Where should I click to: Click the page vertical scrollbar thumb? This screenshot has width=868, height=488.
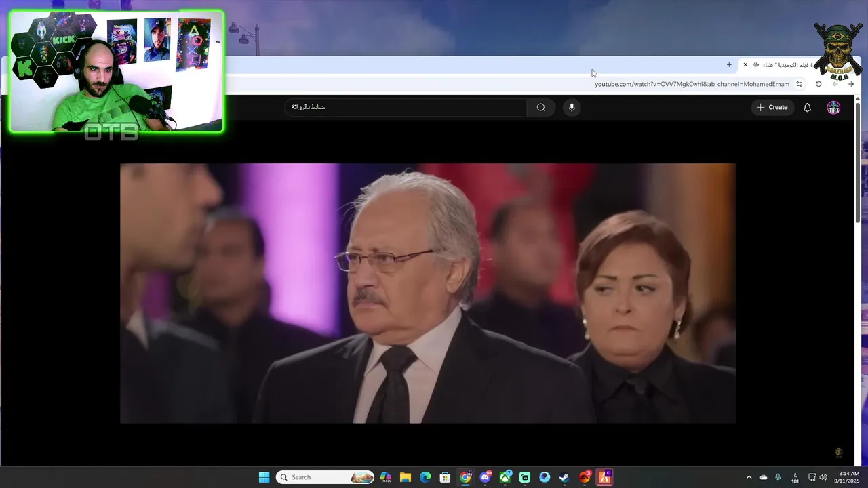(858, 163)
